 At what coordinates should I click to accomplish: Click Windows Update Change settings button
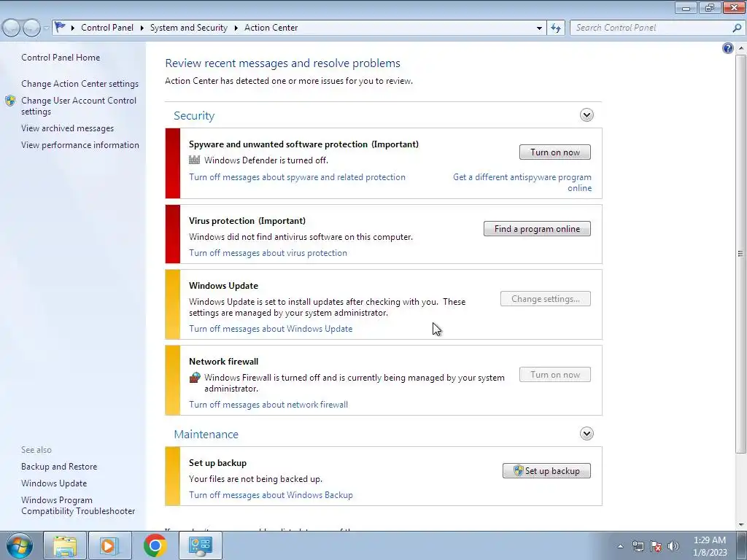(x=546, y=298)
